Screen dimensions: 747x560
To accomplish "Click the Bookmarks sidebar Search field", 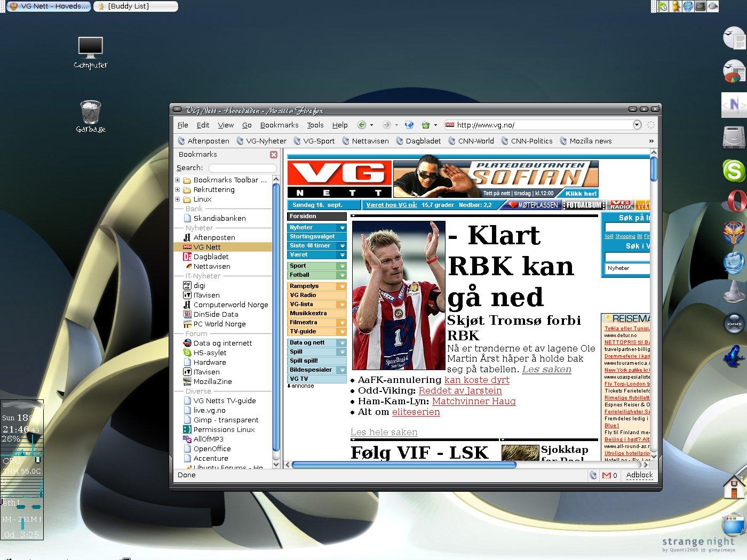I will tap(242, 168).
